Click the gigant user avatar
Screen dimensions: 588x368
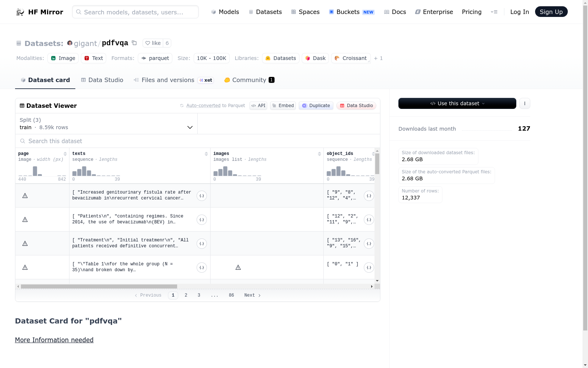[70, 43]
